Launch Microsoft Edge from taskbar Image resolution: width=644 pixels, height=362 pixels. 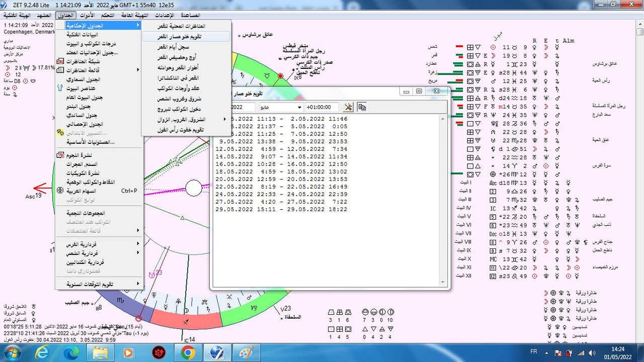point(71,352)
